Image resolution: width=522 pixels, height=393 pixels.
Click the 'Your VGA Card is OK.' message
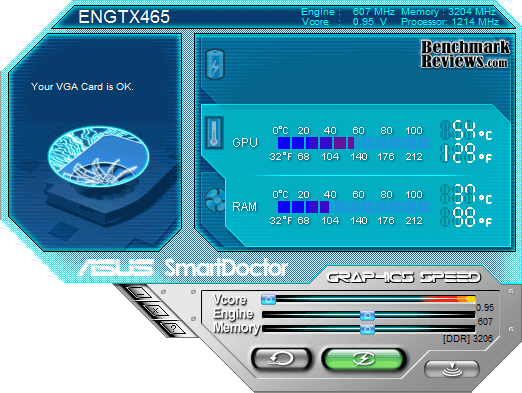pyautogui.click(x=82, y=87)
